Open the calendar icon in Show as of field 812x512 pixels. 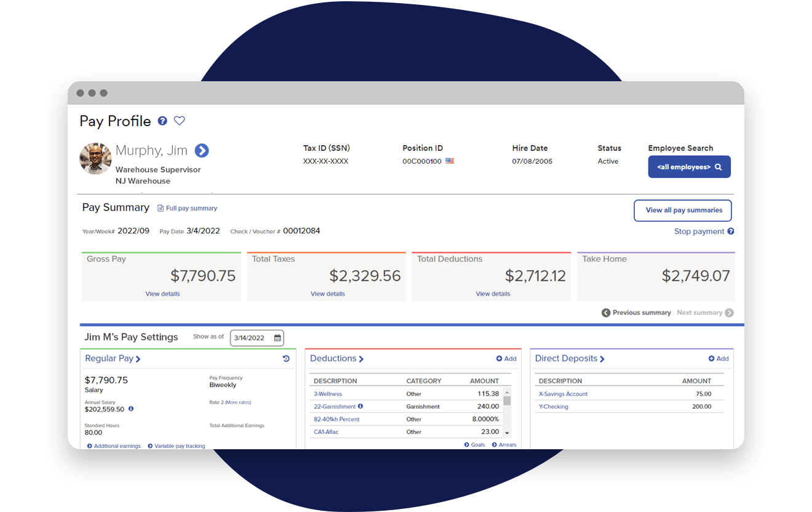277,338
